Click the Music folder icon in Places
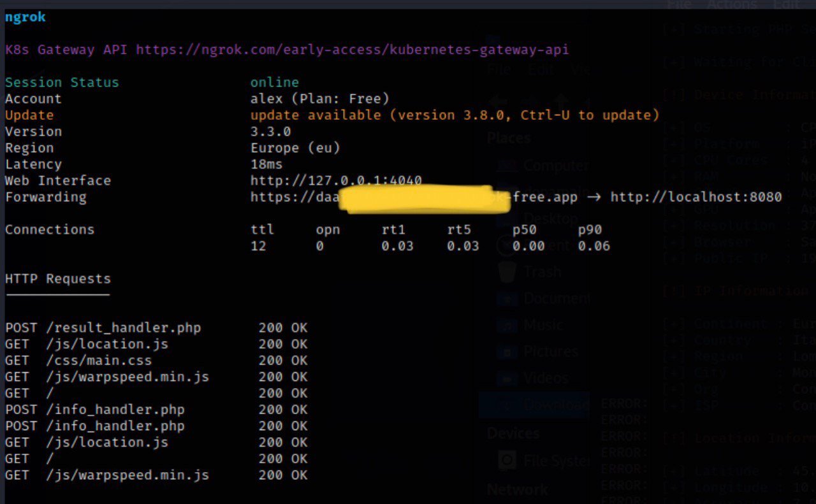Screen dimensions: 816x504 pyautogui.click(x=507, y=325)
